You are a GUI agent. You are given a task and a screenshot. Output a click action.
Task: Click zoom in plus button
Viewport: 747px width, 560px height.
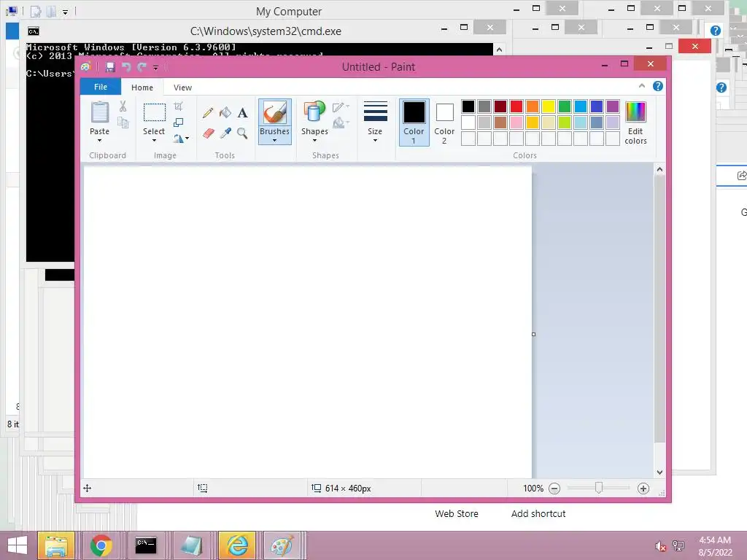(643, 488)
